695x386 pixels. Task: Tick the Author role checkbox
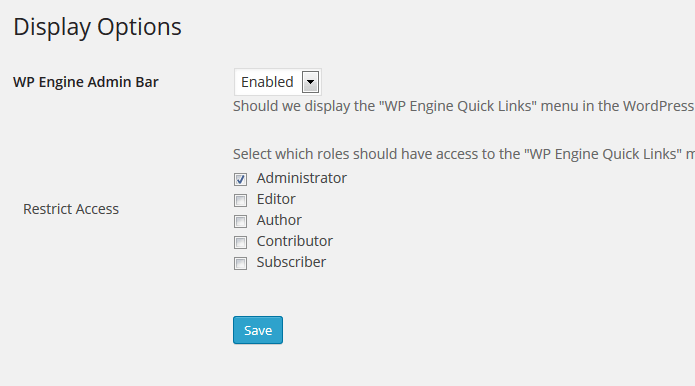[x=240, y=221]
